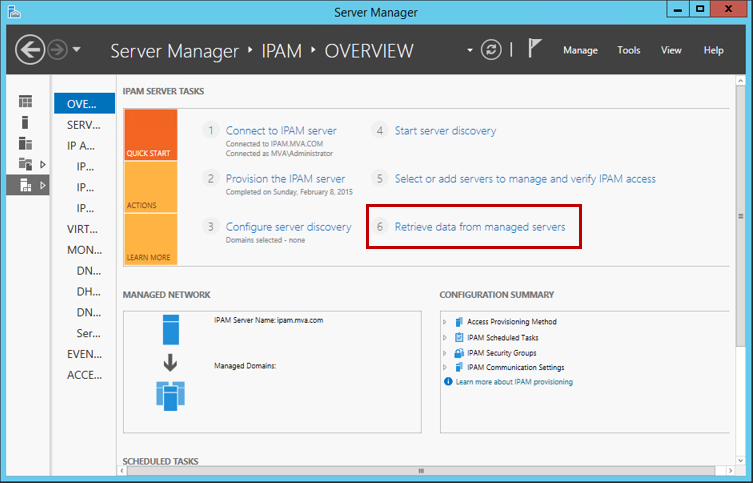Click the File and Storage Services icon

pyautogui.click(x=25, y=164)
